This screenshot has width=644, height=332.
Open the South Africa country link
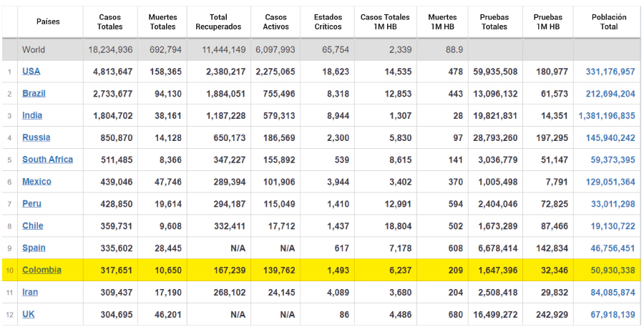[x=48, y=160]
